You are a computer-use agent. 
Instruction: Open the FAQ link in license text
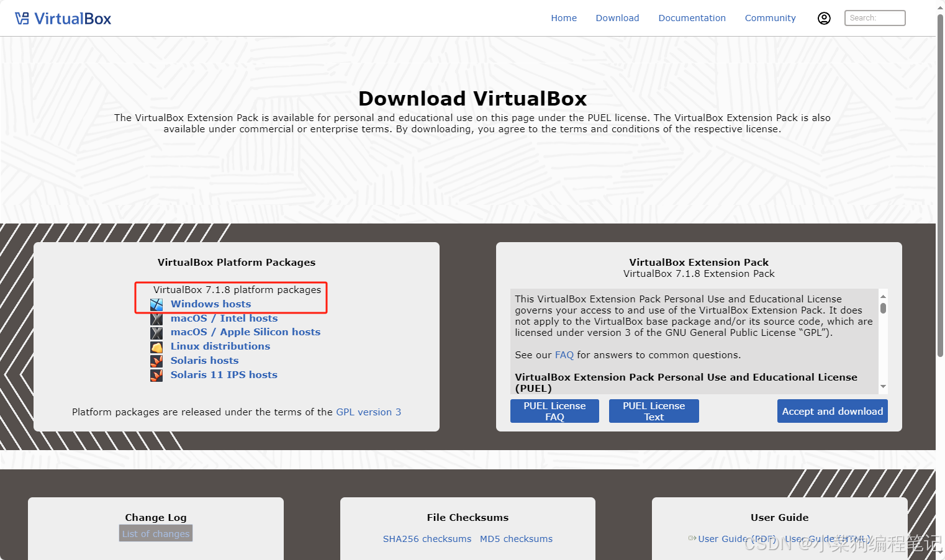[x=564, y=355]
